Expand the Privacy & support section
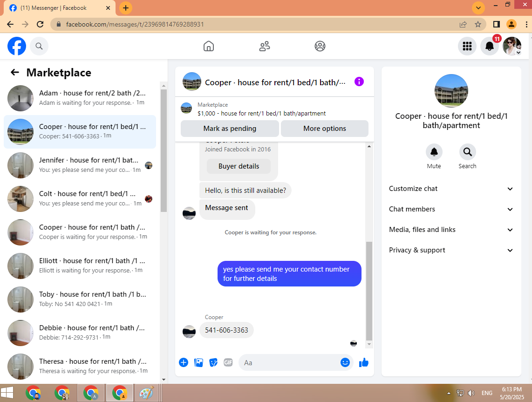Viewport: 532px width, 402px height. coord(451,250)
